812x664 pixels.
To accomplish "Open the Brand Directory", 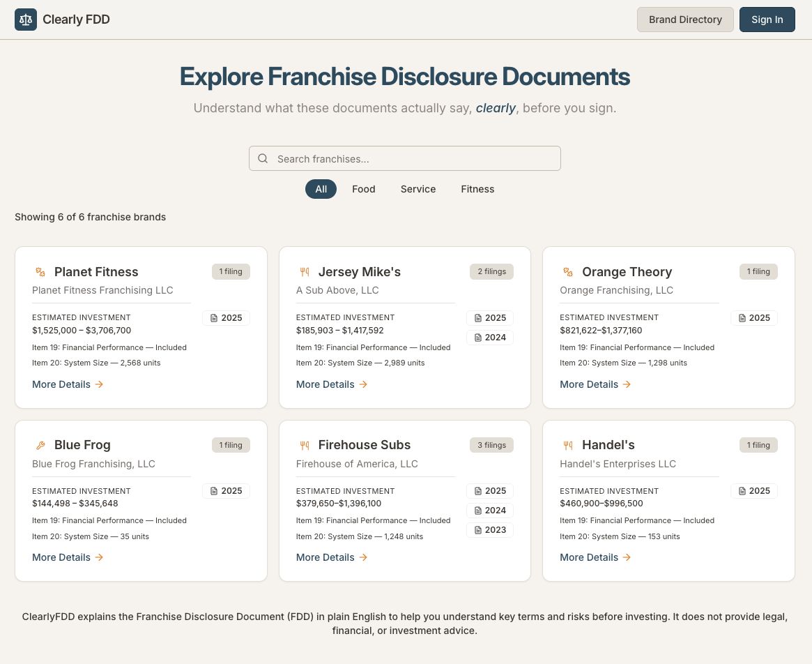I will [685, 19].
